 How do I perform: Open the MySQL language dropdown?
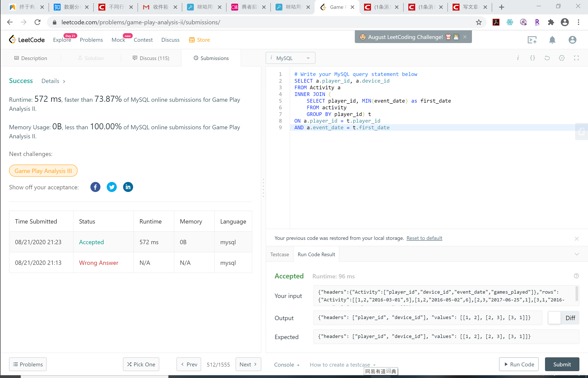click(x=290, y=58)
